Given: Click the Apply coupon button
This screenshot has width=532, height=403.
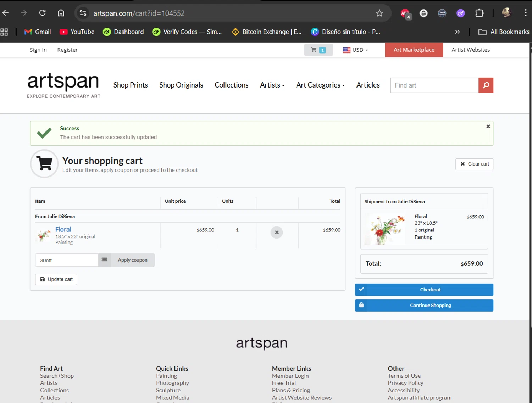Looking at the screenshot, I should [132, 260].
